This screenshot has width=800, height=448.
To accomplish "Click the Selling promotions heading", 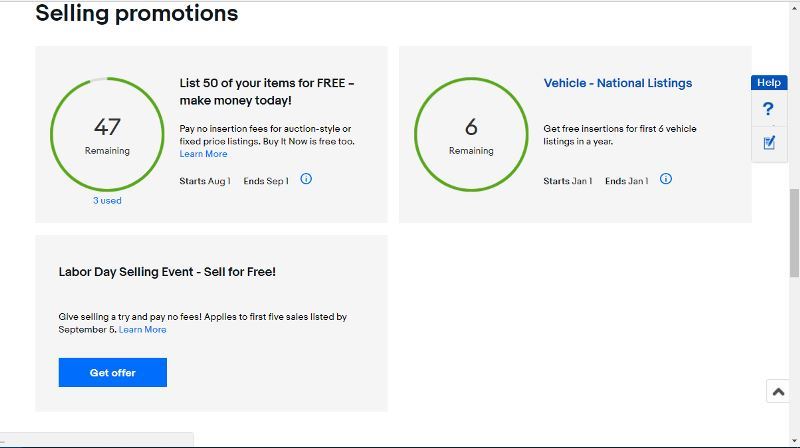I will [137, 13].
